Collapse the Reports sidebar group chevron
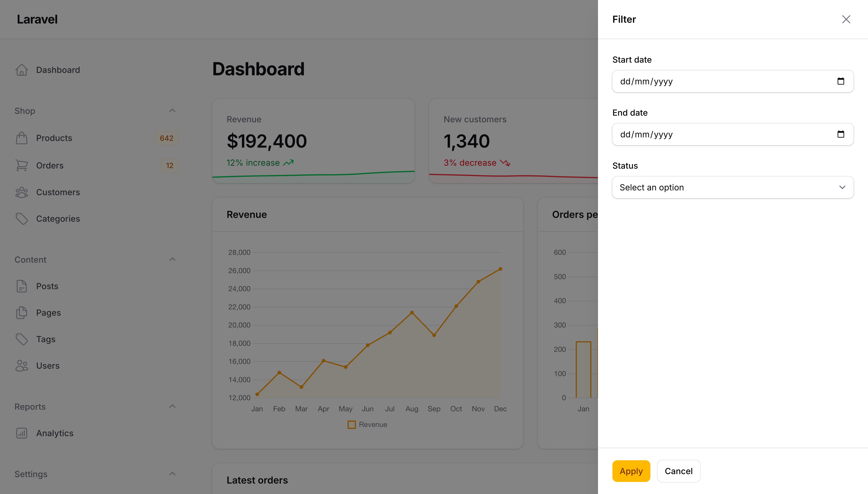 [172, 406]
